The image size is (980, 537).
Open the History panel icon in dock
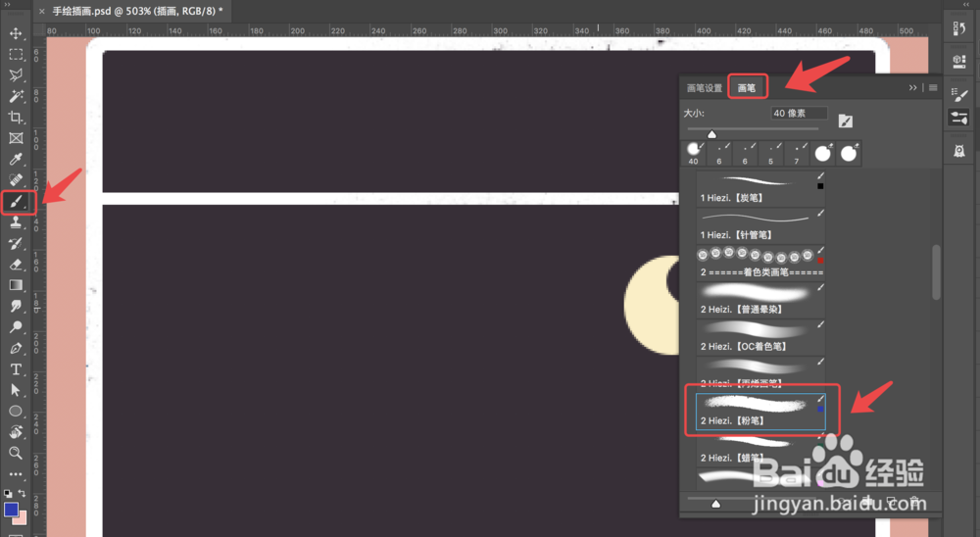click(x=959, y=28)
